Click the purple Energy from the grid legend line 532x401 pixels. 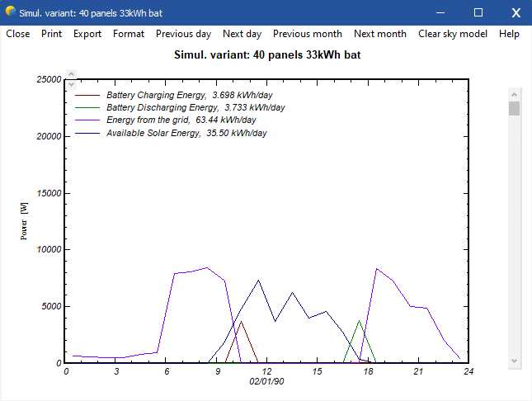[87, 120]
